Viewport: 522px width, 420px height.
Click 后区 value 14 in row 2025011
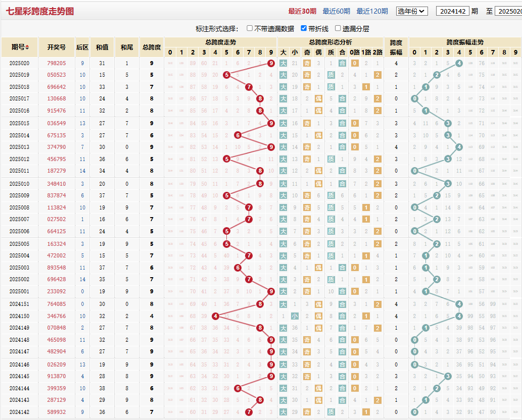pyautogui.click(x=82, y=171)
